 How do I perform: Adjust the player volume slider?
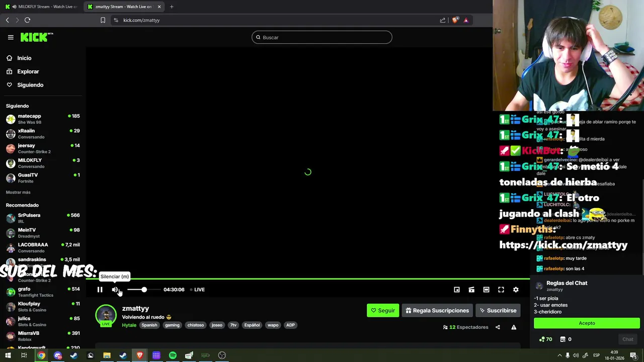(144, 290)
